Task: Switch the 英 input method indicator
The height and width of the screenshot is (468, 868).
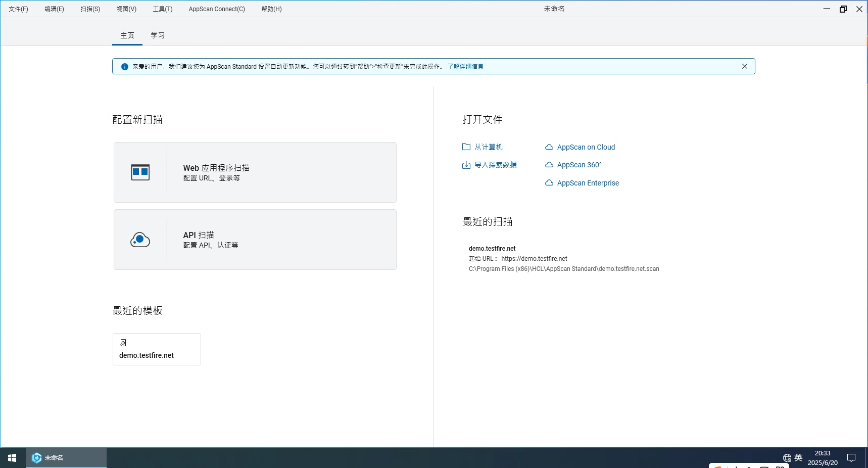Action: point(798,457)
